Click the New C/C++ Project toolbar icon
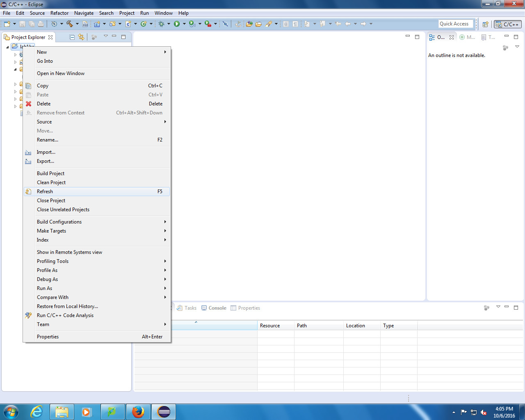Viewport: 525px width, 420px height. [97, 24]
